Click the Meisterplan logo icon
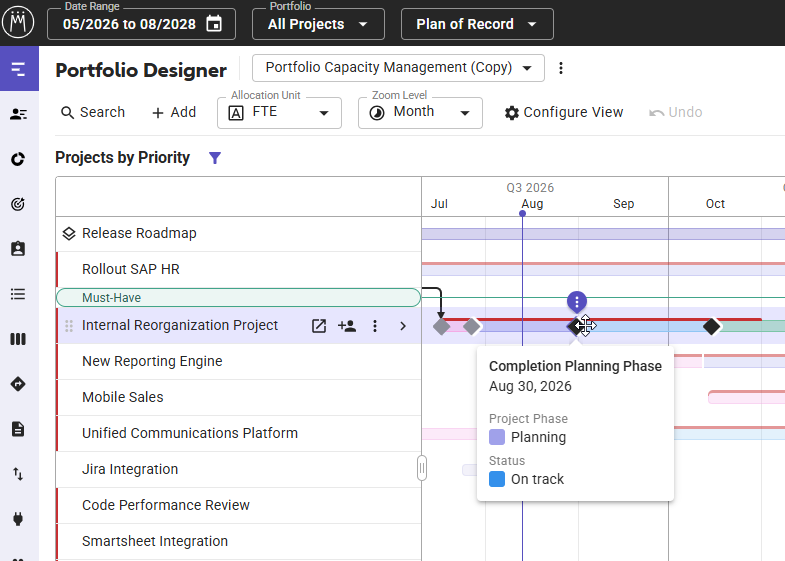785x561 pixels. pos(18,23)
